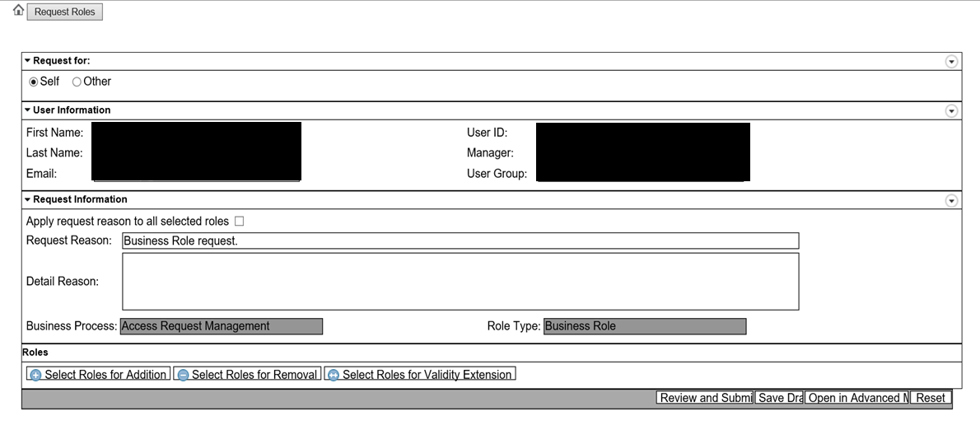980x430 pixels.
Task: Click the First Name label
Action: pos(54,133)
